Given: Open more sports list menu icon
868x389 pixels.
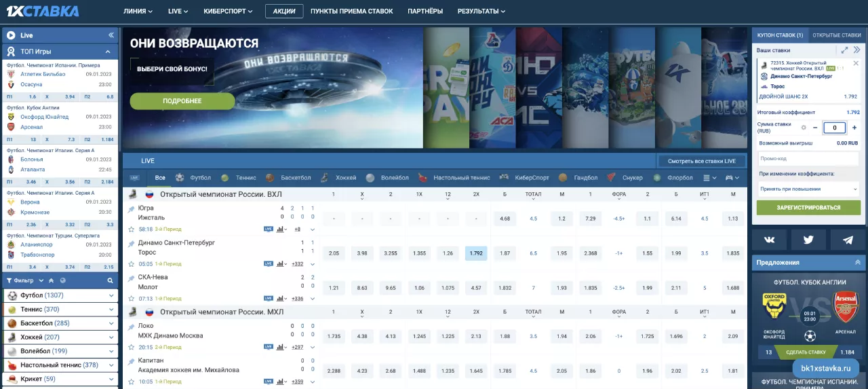Looking at the screenshot, I should [710, 178].
